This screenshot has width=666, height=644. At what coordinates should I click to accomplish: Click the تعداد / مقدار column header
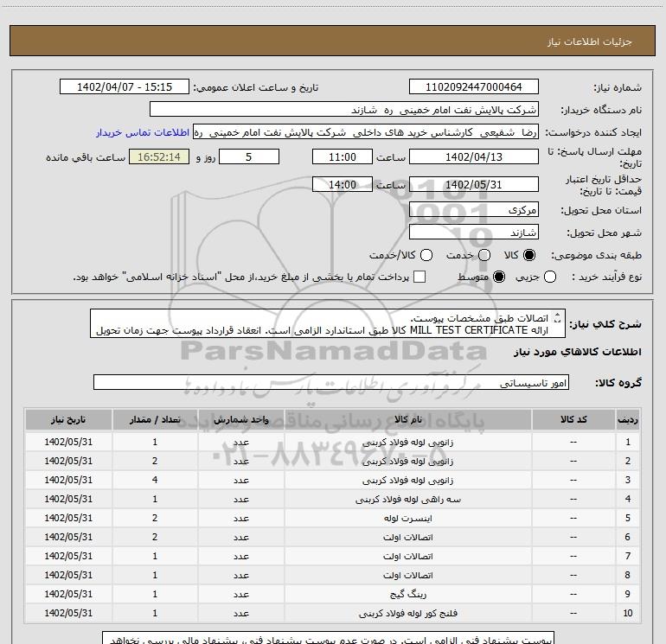155,419
